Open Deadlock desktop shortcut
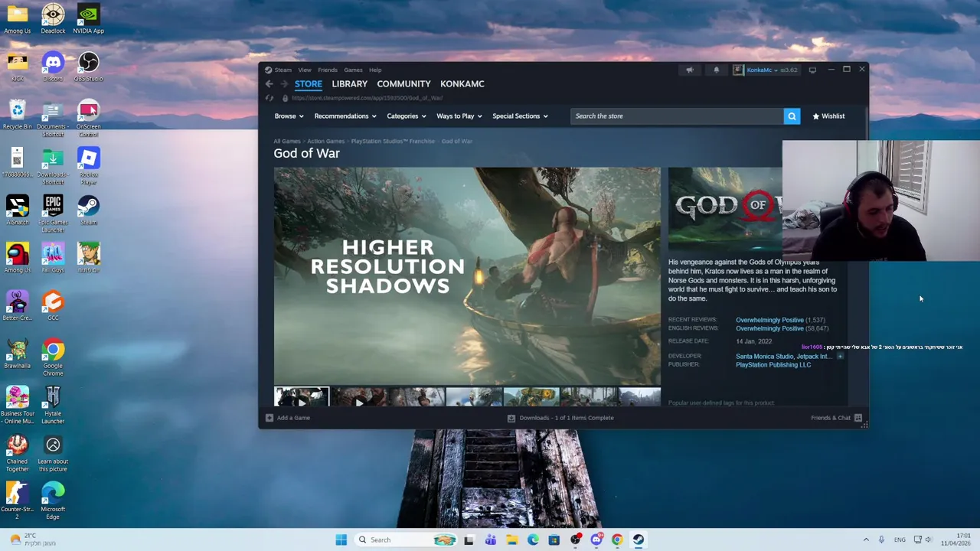980x551 pixels. click(53, 19)
